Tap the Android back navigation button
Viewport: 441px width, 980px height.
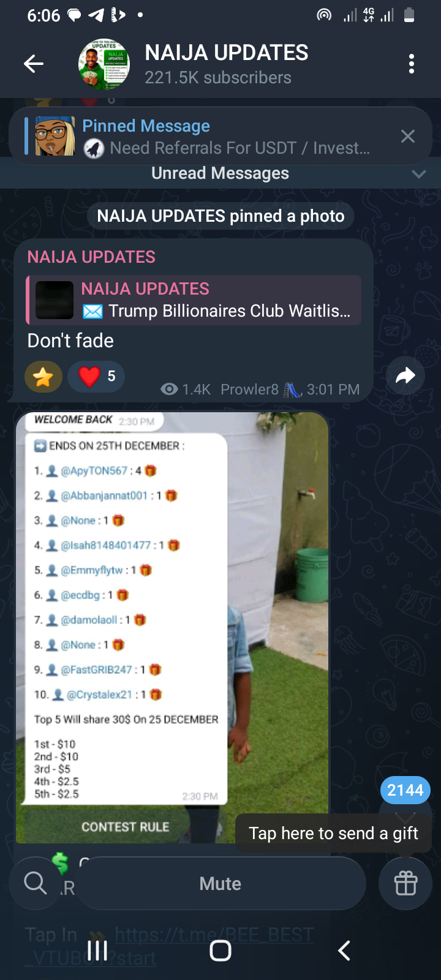pos(344,951)
